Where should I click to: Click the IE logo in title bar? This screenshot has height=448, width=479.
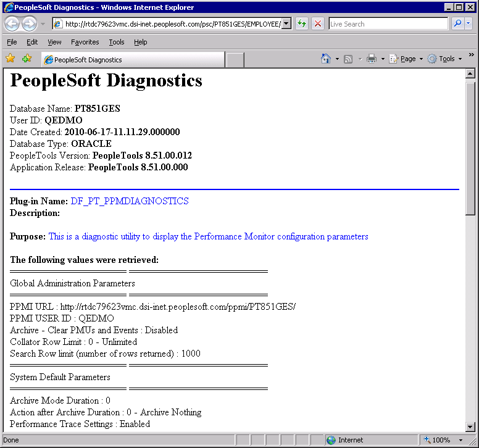pos(9,7)
